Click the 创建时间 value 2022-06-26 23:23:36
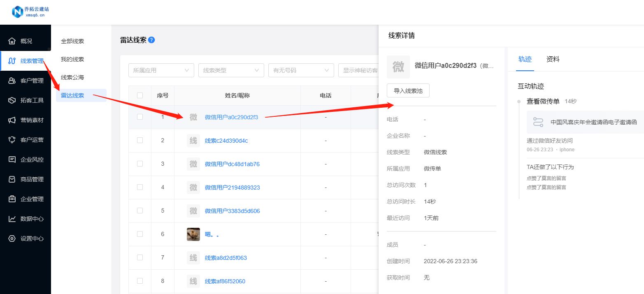This screenshot has height=294, width=644. click(x=451, y=261)
